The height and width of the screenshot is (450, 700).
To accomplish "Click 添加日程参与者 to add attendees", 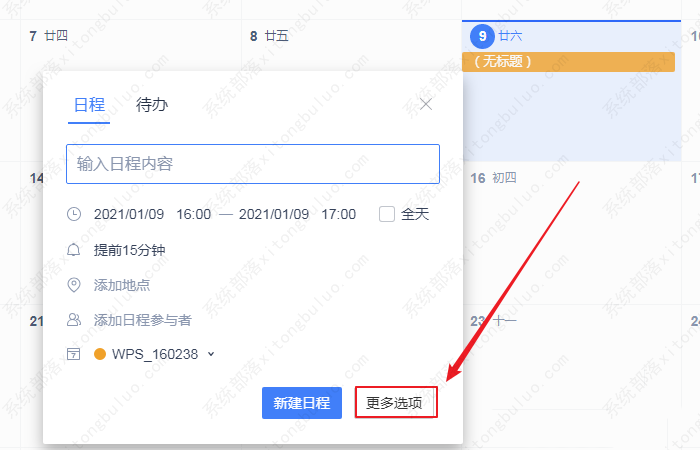I will [x=142, y=320].
